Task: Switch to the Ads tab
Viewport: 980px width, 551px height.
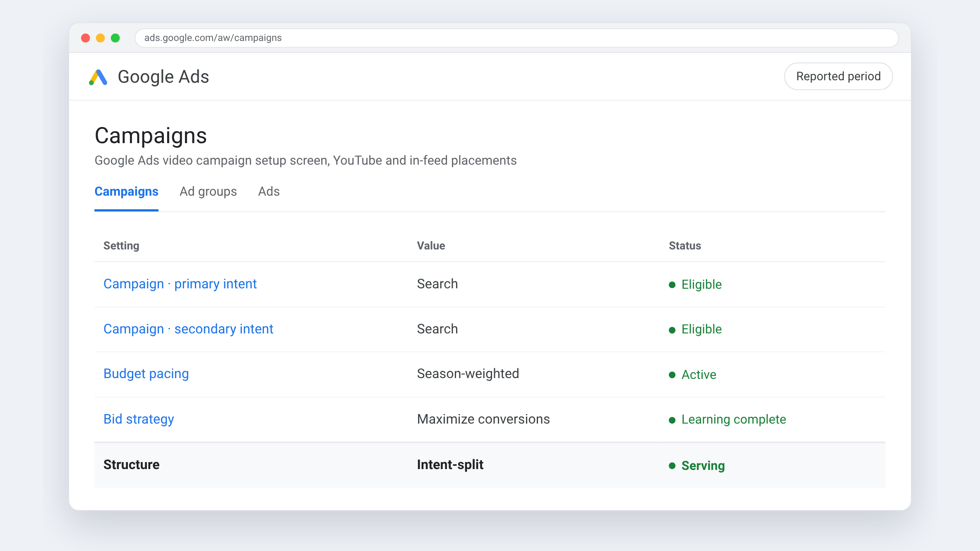Action: coord(269,192)
